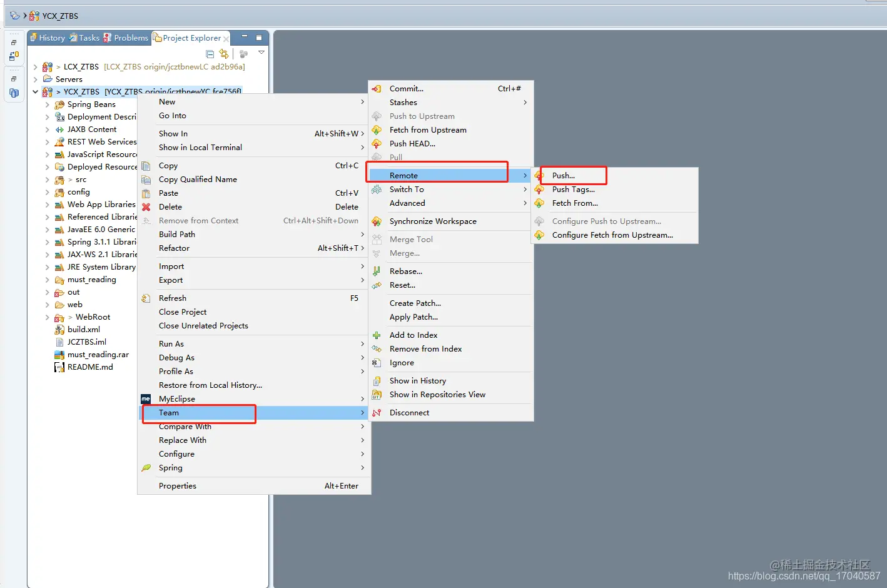Open the Advanced submenu
Image resolution: width=887 pixels, height=588 pixels.
click(451, 203)
